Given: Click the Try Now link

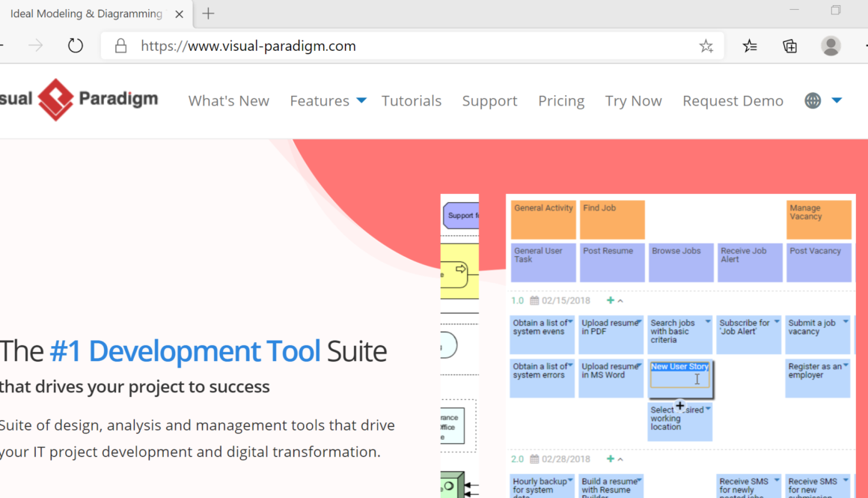Looking at the screenshot, I should (x=633, y=101).
